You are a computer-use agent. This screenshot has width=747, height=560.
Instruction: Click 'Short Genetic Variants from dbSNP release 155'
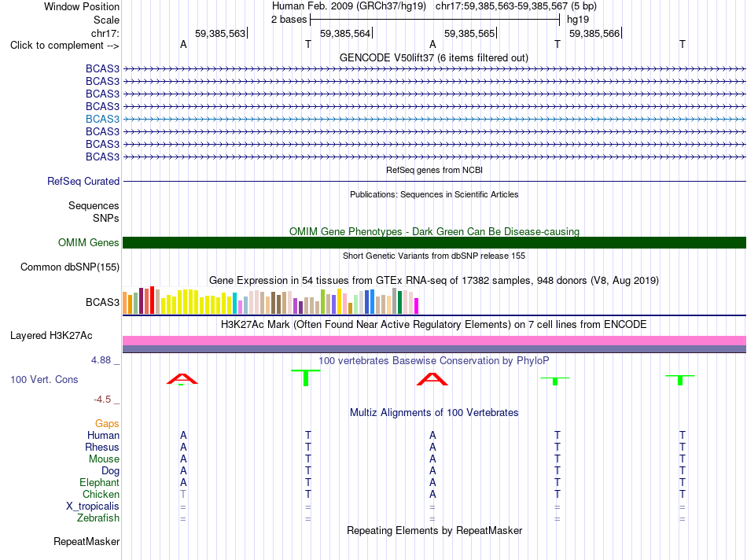pos(434,256)
